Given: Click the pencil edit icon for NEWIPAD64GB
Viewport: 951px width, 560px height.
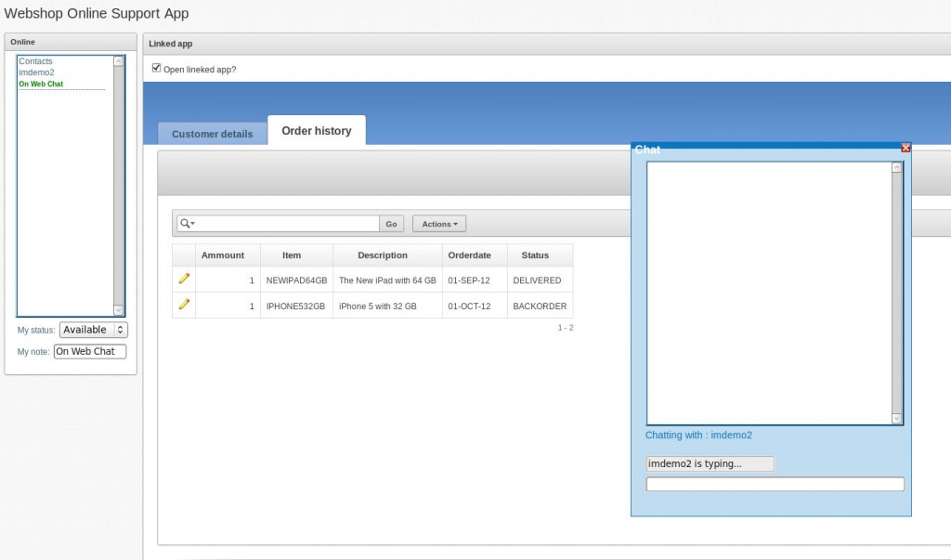Looking at the screenshot, I should [x=184, y=279].
